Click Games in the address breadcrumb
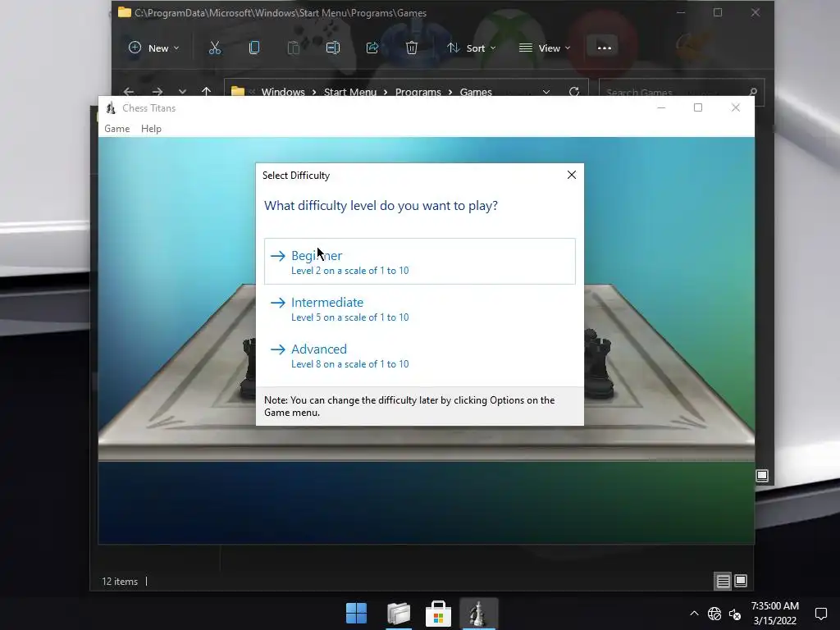 [476, 92]
